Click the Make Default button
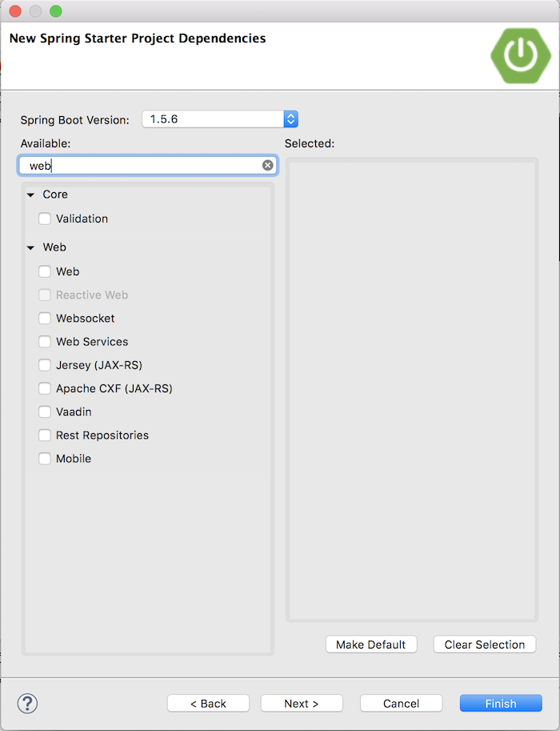Image resolution: width=560 pixels, height=731 pixels. click(371, 645)
